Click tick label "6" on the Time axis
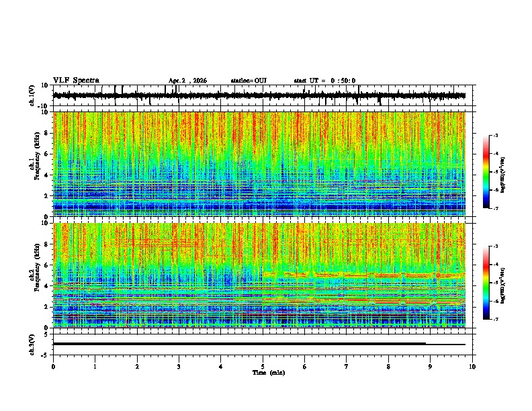The height and width of the screenshot is (411, 532). click(x=305, y=367)
